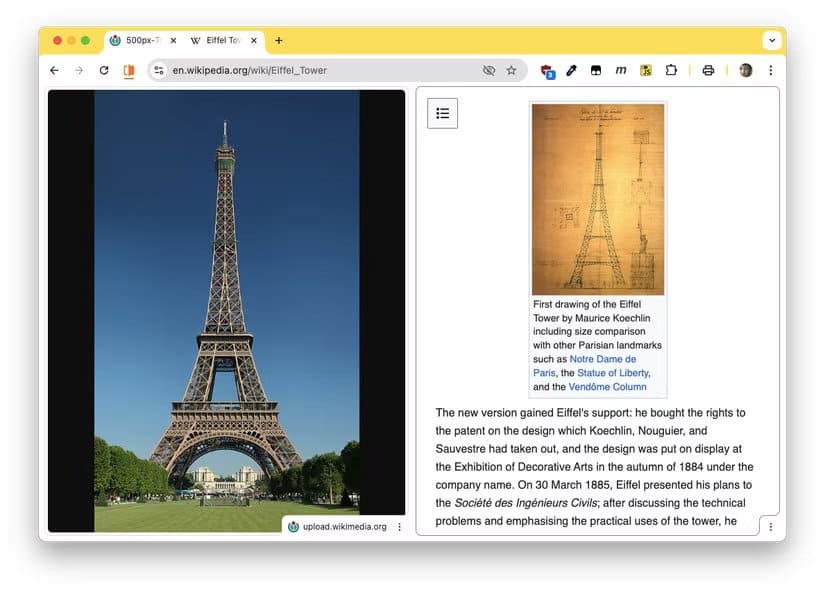Screen dimensions: 825x593
Task: Bookmark this page with the star
Action: (513, 70)
